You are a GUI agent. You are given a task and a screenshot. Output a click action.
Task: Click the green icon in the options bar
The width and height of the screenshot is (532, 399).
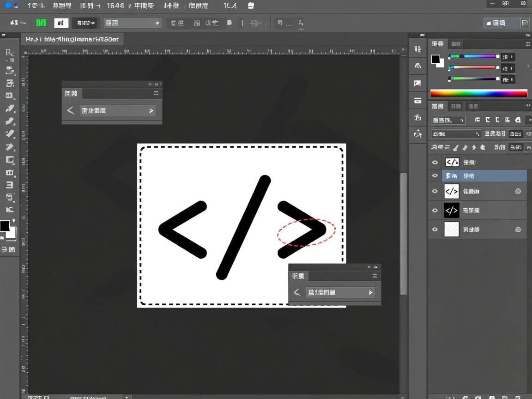click(x=41, y=23)
